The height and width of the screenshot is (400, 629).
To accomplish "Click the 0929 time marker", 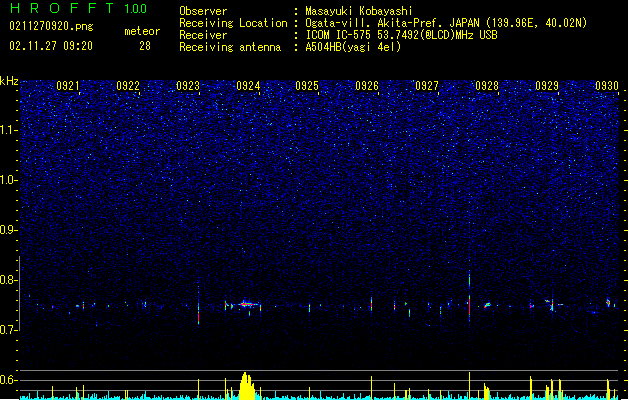I will click(x=547, y=86).
